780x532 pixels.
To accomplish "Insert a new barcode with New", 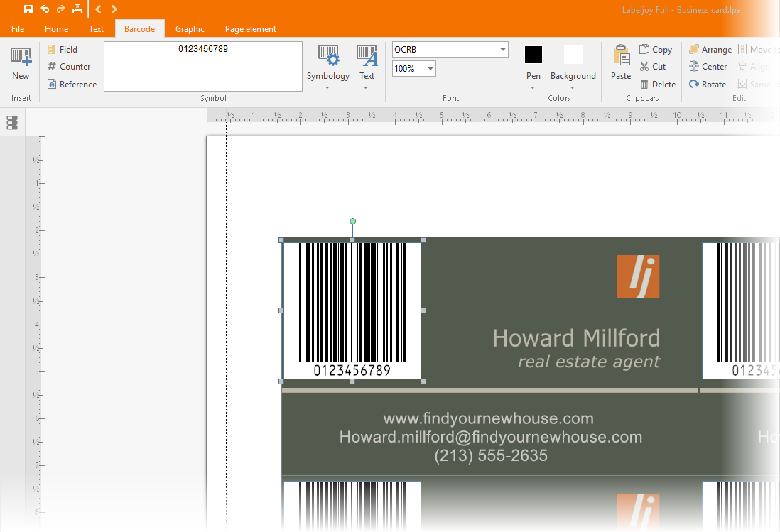I will tap(21, 63).
